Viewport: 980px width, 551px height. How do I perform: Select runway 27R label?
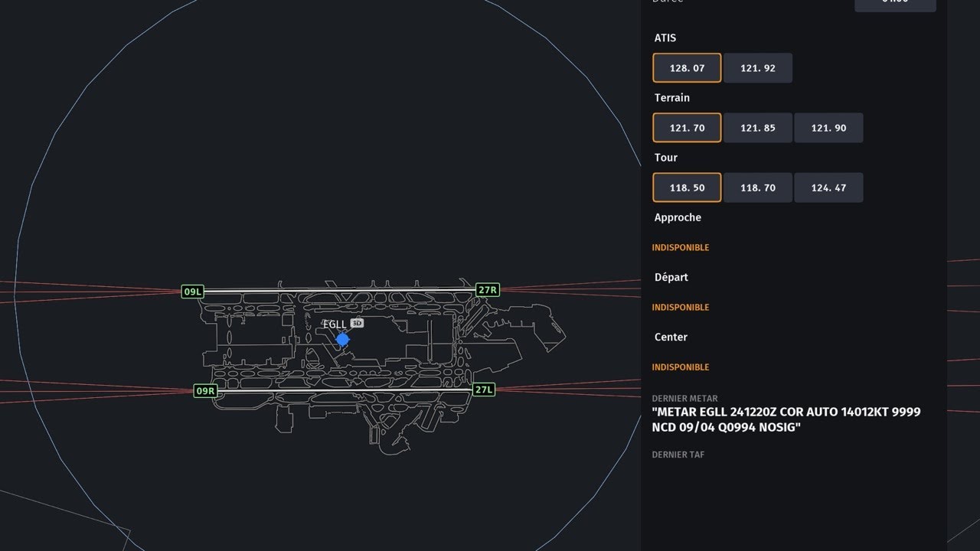[488, 290]
